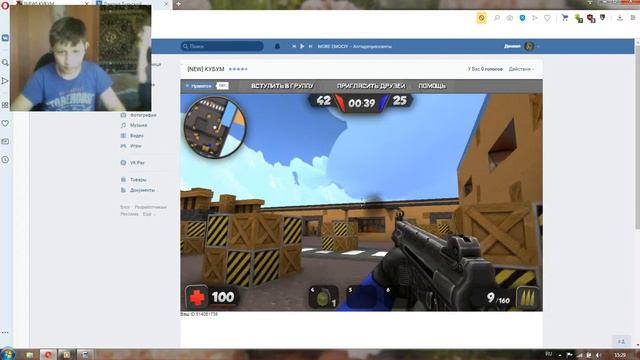The height and width of the screenshot is (360, 640).
Task: Open the Opera icon in taskbar
Action: (48, 355)
